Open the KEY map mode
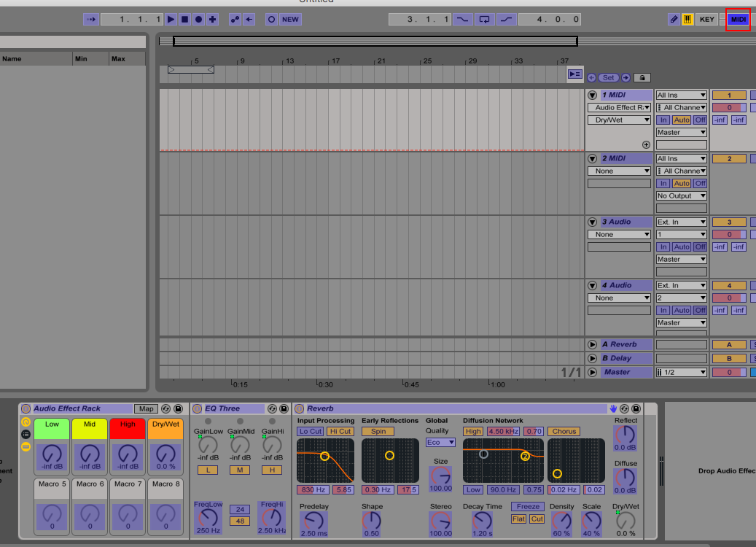756x547 pixels. point(707,19)
